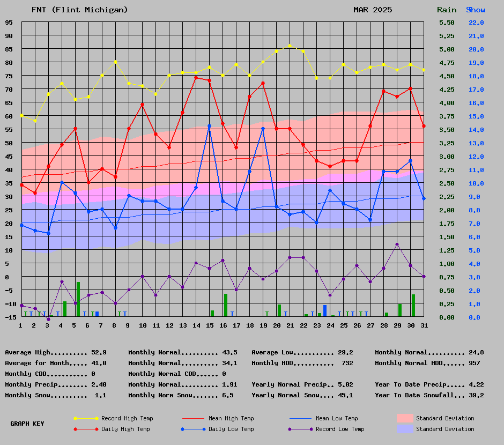Click the "Record Low Temp" legend text
This screenshot has width=504, height=445.
(340, 429)
